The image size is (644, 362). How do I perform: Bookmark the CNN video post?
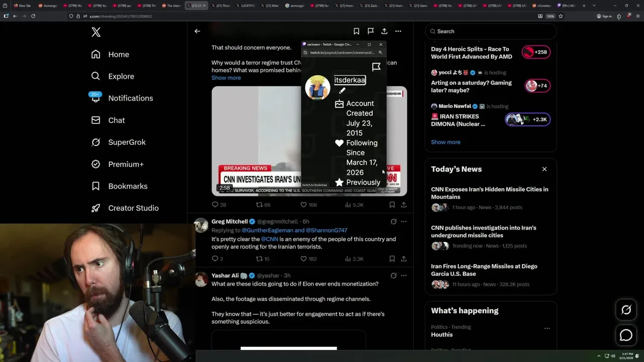click(392, 205)
